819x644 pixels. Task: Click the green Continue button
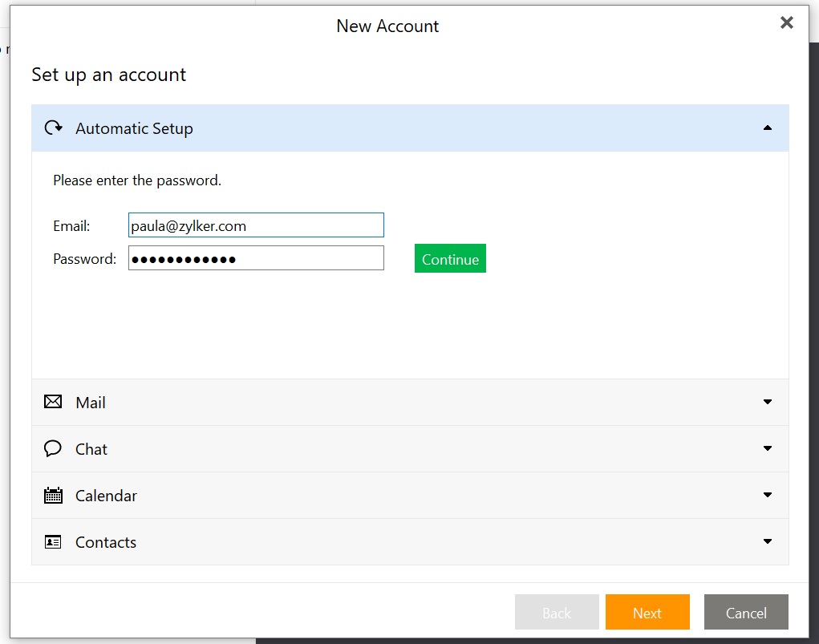point(450,258)
